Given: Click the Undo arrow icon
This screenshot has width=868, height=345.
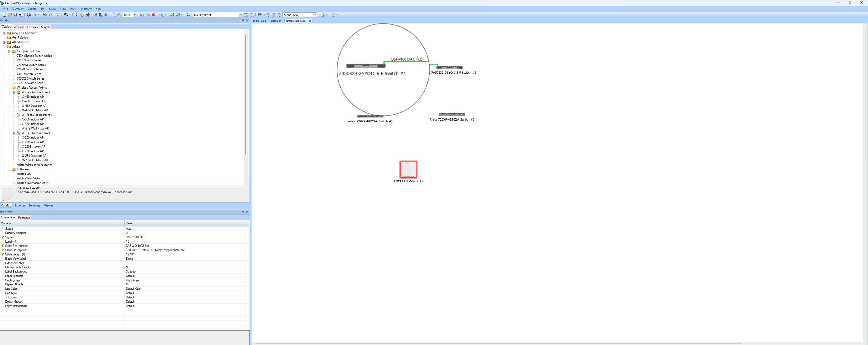Looking at the screenshot, I should click(45, 15).
